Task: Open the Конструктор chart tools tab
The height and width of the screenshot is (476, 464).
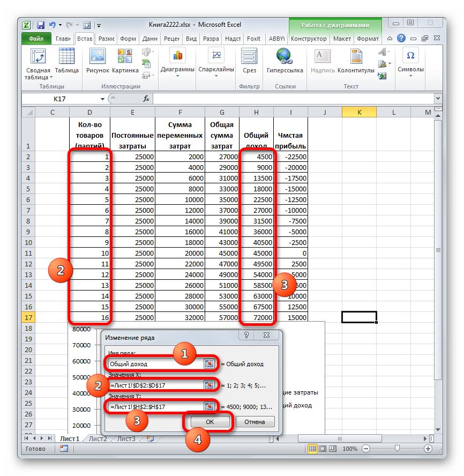Action: pos(309,39)
